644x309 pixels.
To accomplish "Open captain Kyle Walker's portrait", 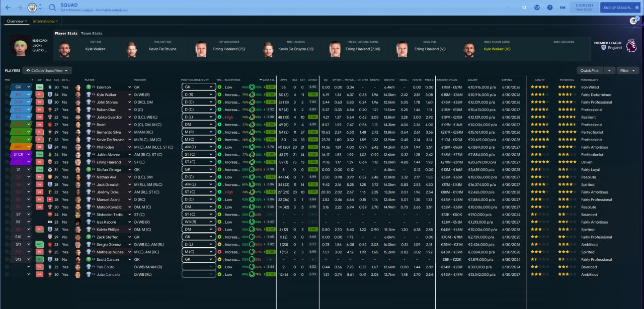I will click(65, 49).
